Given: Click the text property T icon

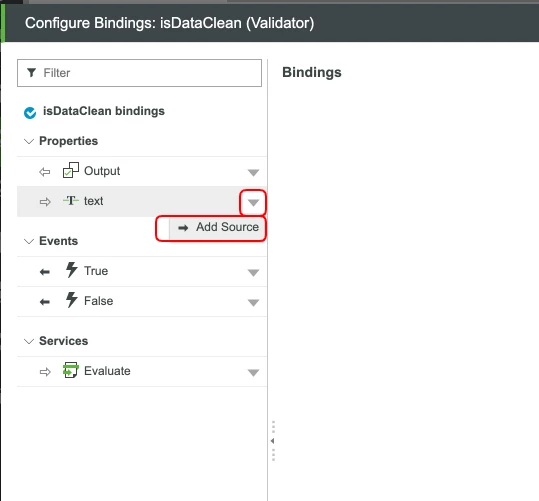Looking at the screenshot, I should pyautogui.click(x=71, y=200).
